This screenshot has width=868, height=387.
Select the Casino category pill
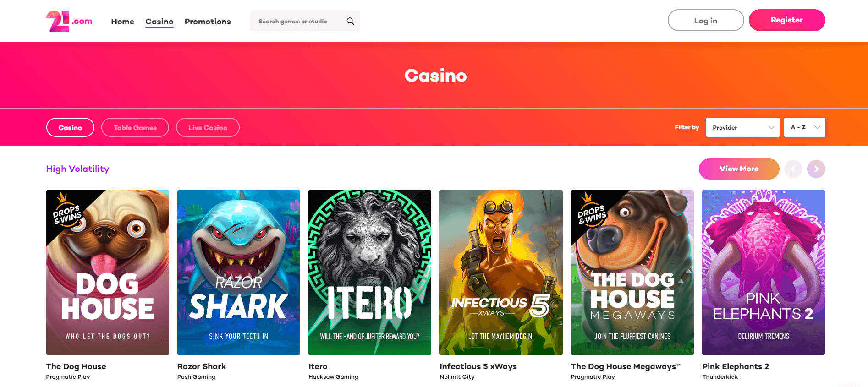(70, 127)
